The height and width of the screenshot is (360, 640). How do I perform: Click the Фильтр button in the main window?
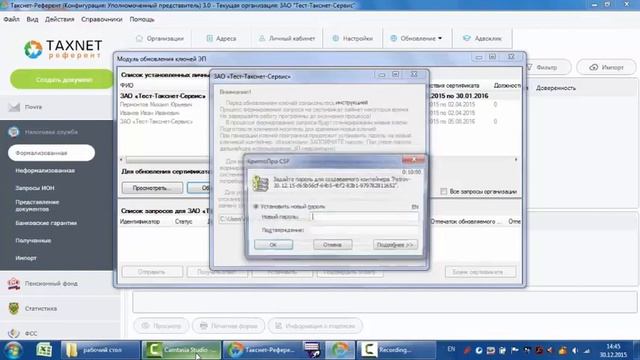click(547, 67)
